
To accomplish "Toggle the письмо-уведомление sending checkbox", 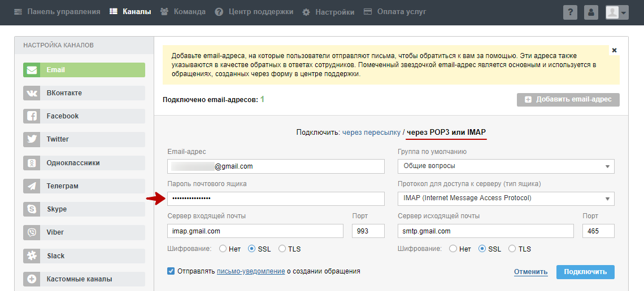I will 171,271.
